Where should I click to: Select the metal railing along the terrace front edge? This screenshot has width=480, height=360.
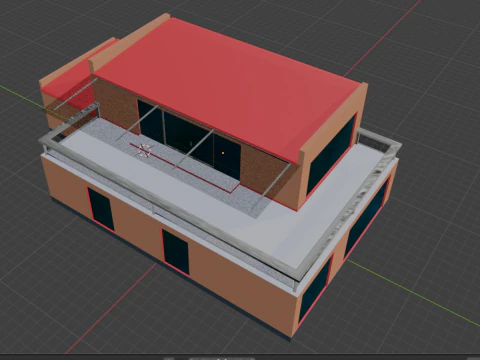pyautogui.click(x=170, y=210)
